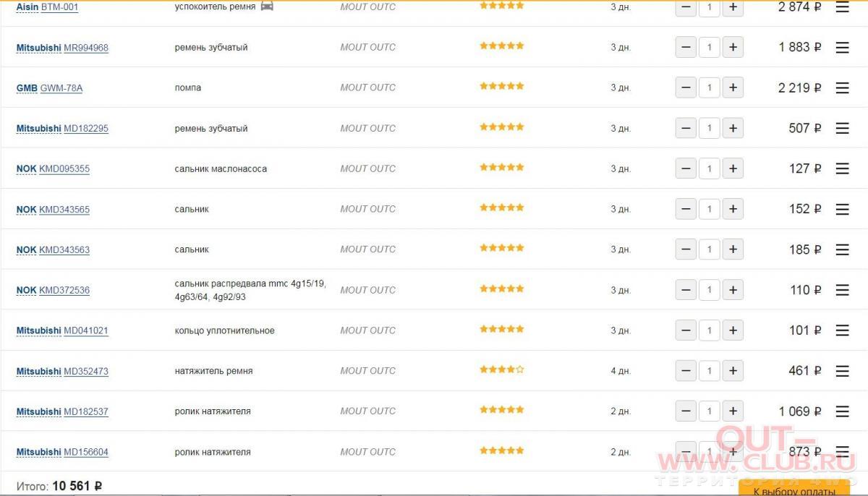Increase quantity of Mitsubishi MD041021
Image resolution: width=868 pixels, height=496 pixels.
[x=733, y=330]
